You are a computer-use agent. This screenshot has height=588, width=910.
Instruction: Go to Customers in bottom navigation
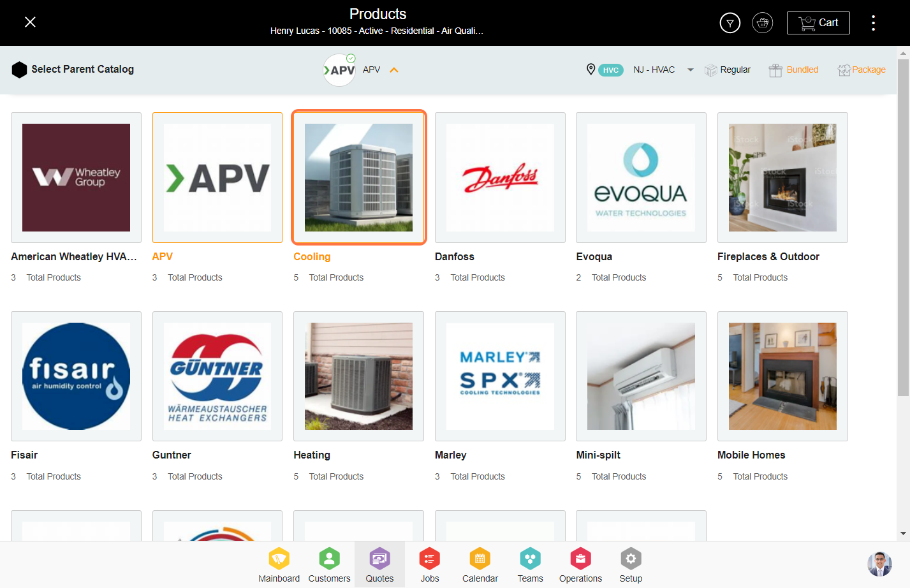click(329, 565)
